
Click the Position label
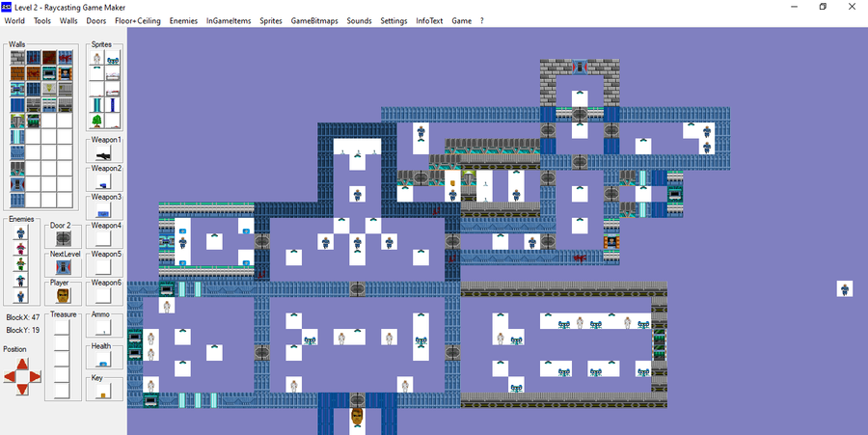click(14, 349)
